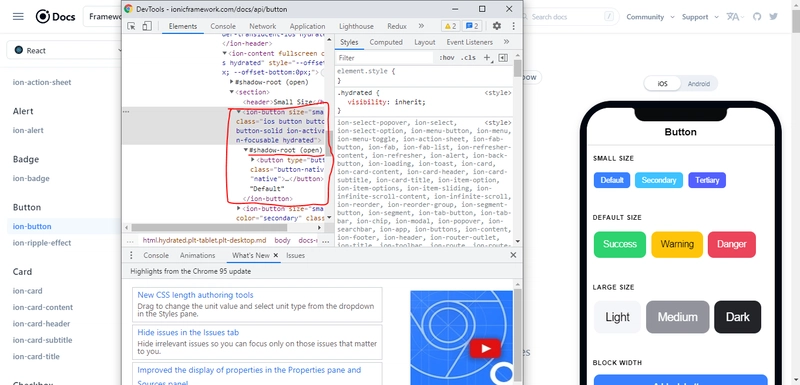
Task: Close the DevTools drawer
Action: click(513, 255)
